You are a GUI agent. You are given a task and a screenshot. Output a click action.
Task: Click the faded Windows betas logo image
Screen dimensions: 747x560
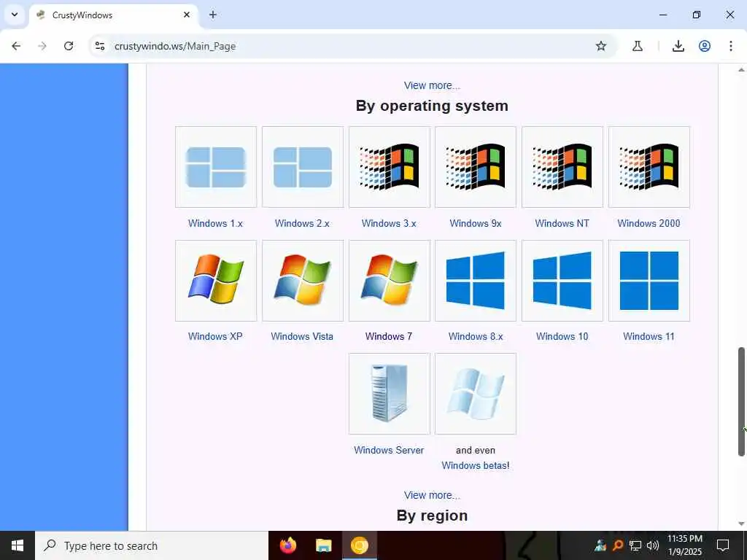pyautogui.click(x=476, y=393)
